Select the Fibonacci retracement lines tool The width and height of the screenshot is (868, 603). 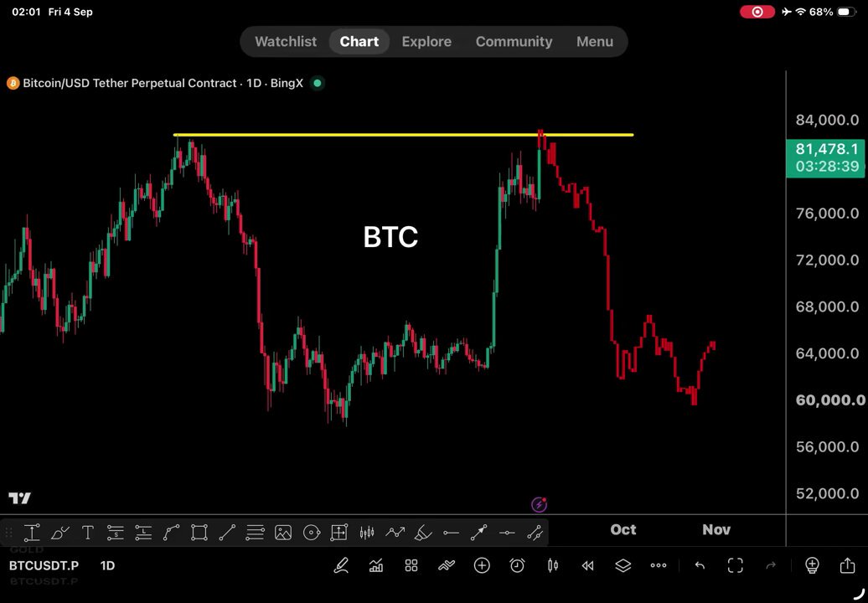256,533
